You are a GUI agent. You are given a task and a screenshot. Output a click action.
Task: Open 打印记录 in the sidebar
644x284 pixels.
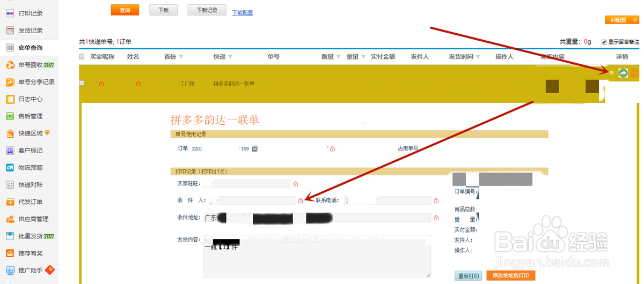coord(30,13)
